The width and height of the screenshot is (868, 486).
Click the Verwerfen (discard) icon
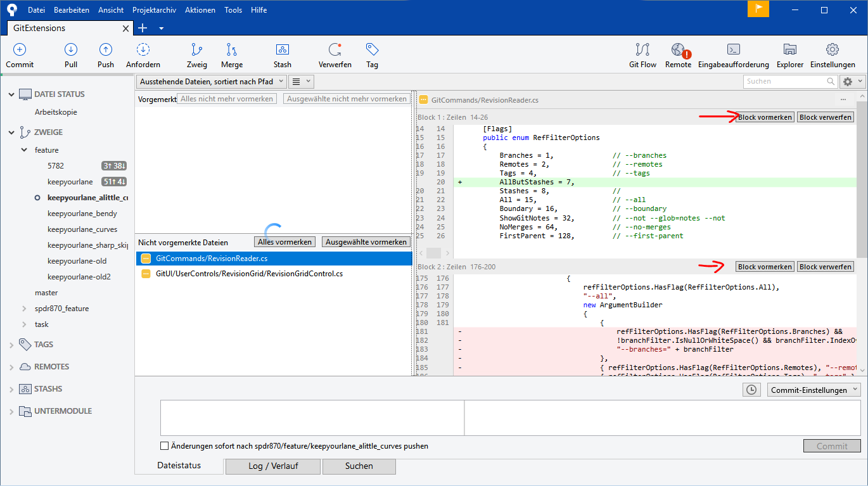click(x=335, y=50)
